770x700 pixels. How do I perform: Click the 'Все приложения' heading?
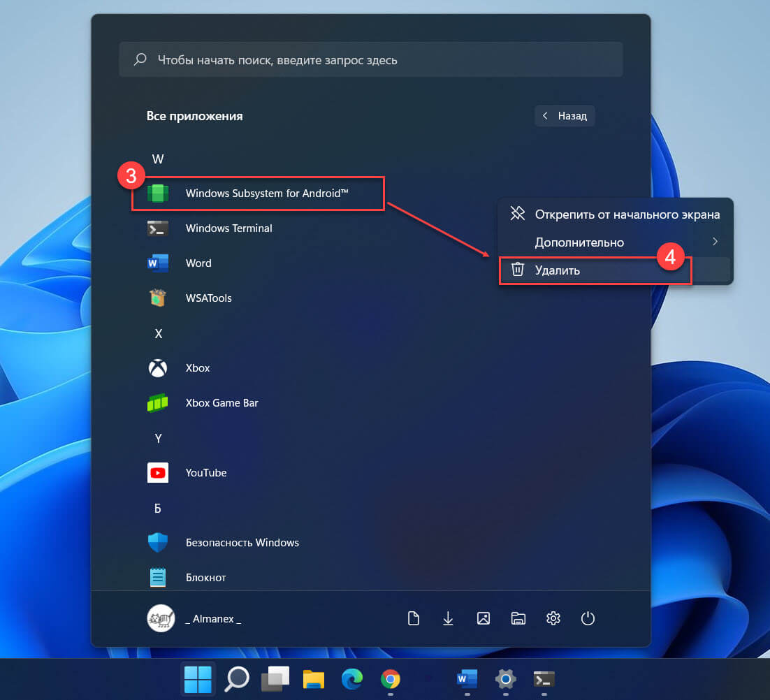[194, 117]
